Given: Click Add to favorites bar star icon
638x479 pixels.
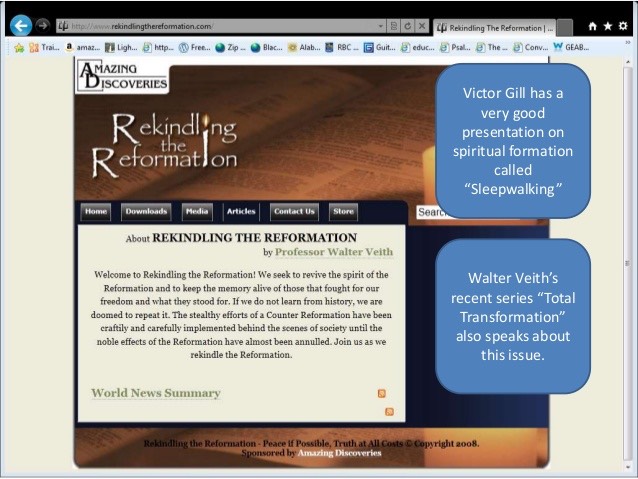Looking at the screenshot, I should (x=19, y=48).
